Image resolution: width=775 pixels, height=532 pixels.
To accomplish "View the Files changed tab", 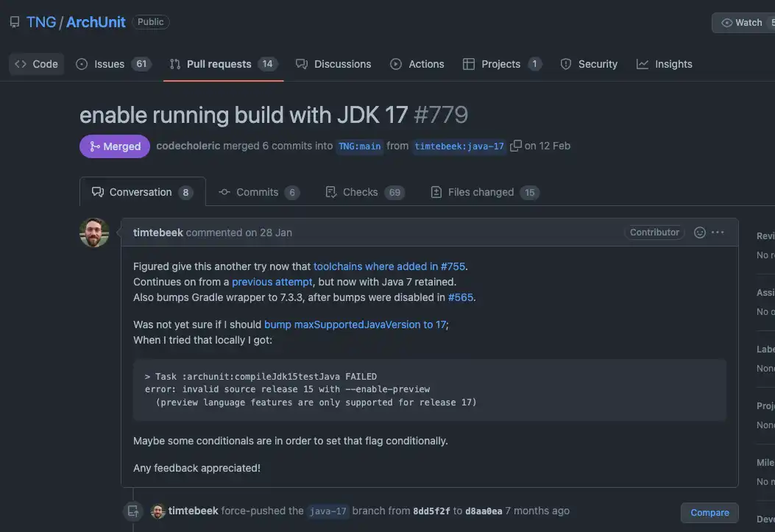I will point(484,192).
